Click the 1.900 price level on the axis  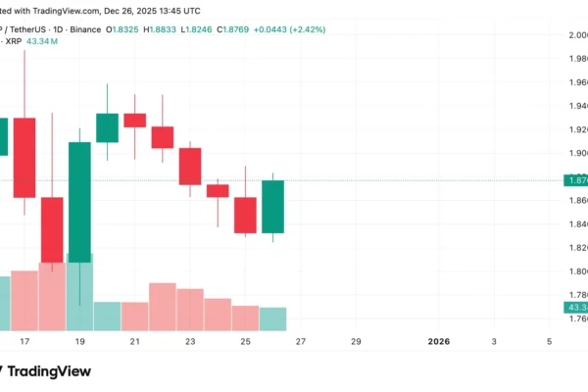[x=574, y=153]
